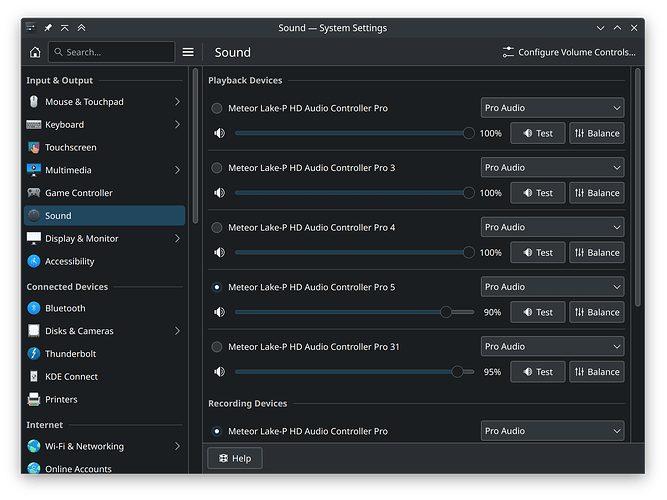667x500 pixels.
Task: Open Keyboard category
Action: tap(105, 125)
